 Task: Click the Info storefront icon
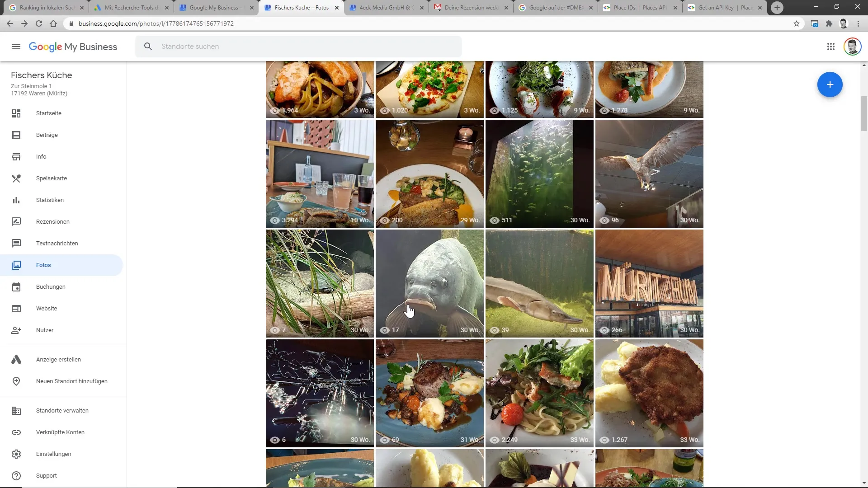pyautogui.click(x=16, y=157)
